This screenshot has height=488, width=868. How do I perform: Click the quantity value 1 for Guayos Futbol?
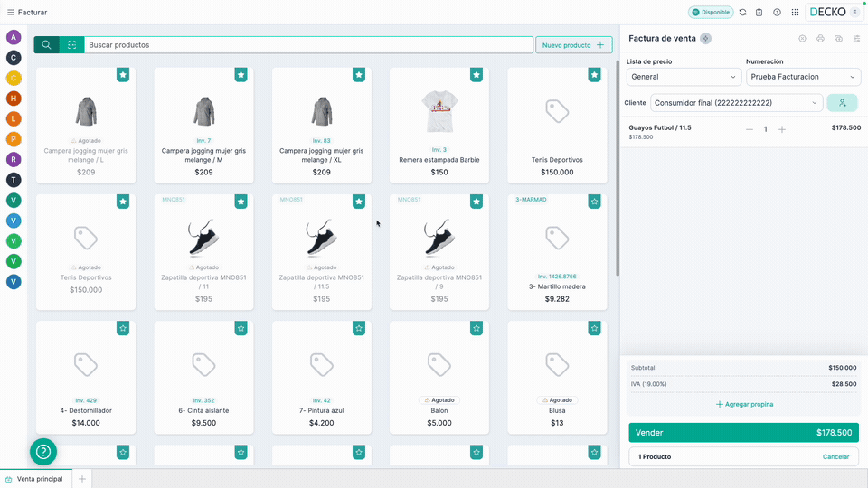click(x=766, y=129)
